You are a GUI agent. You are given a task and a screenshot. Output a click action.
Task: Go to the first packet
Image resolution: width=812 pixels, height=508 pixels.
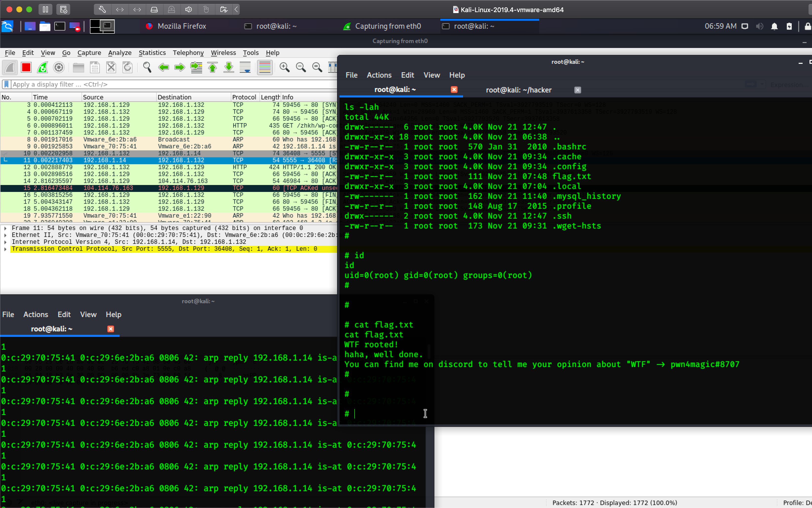(213, 68)
